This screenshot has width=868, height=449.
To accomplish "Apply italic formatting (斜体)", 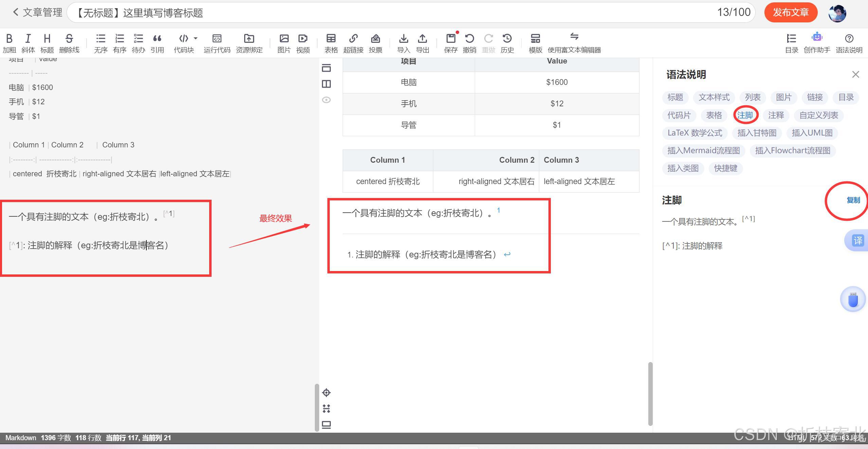I will pyautogui.click(x=28, y=43).
